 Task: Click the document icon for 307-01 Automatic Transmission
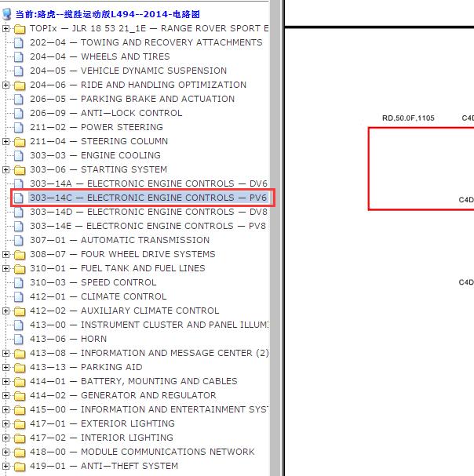coord(19,241)
